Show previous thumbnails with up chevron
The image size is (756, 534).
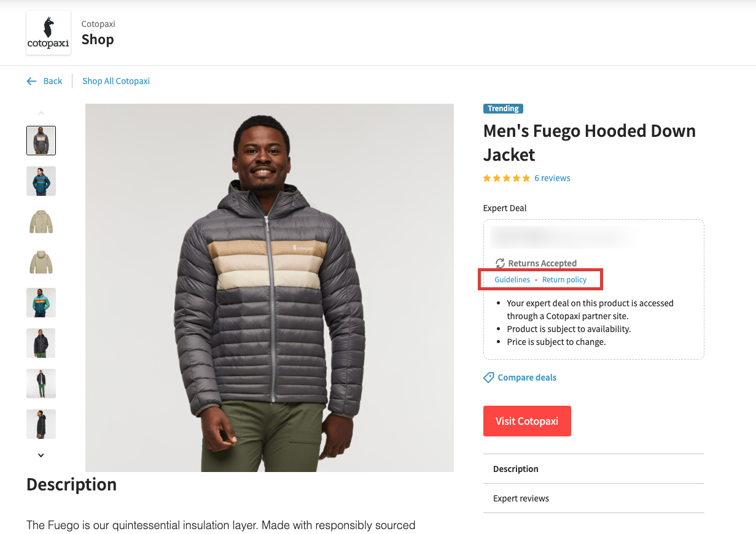41,113
